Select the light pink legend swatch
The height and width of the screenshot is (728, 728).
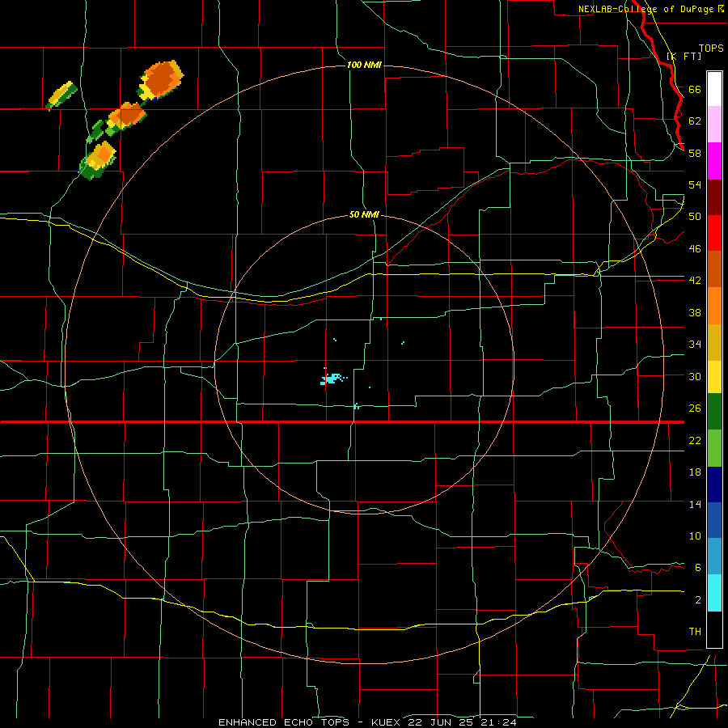pos(714,124)
